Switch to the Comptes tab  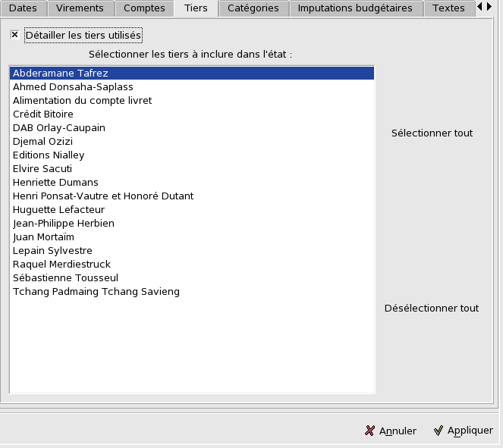point(144,8)
